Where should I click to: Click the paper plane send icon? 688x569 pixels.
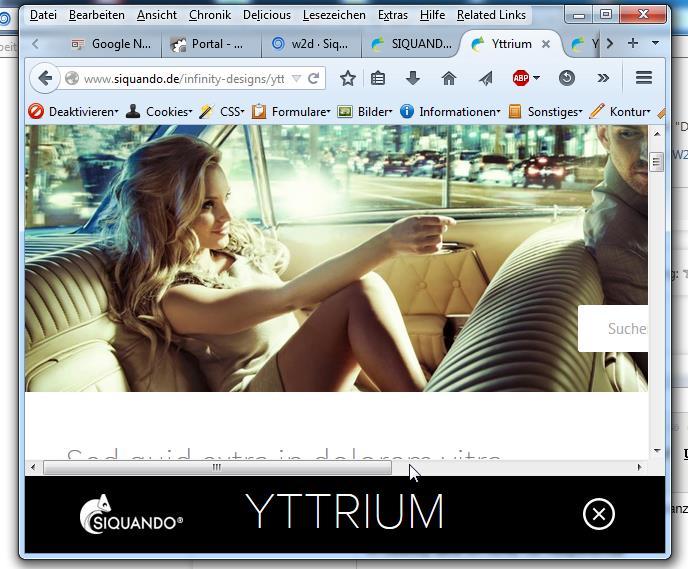[485, 79]
